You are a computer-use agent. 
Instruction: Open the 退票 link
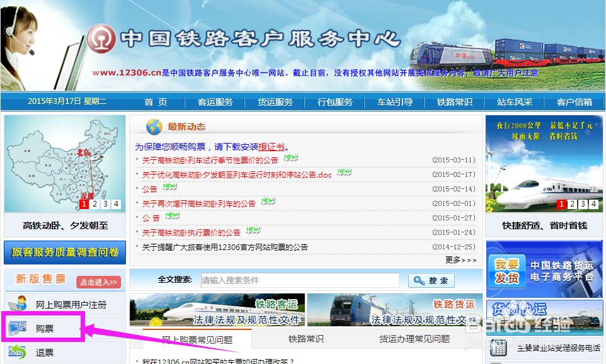45,353
